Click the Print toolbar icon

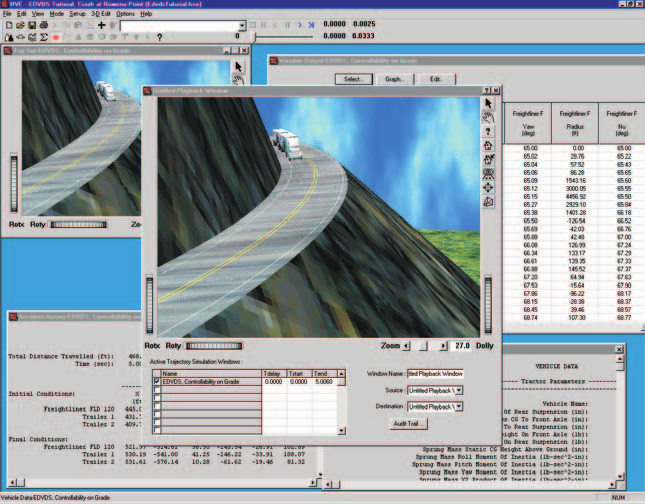click(43, 26)
